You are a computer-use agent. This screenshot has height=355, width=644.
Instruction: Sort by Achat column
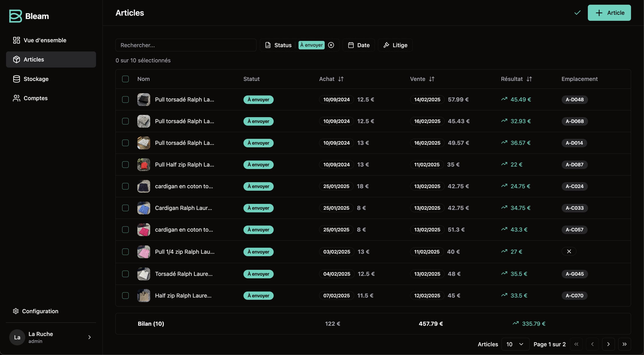point(331,79)
